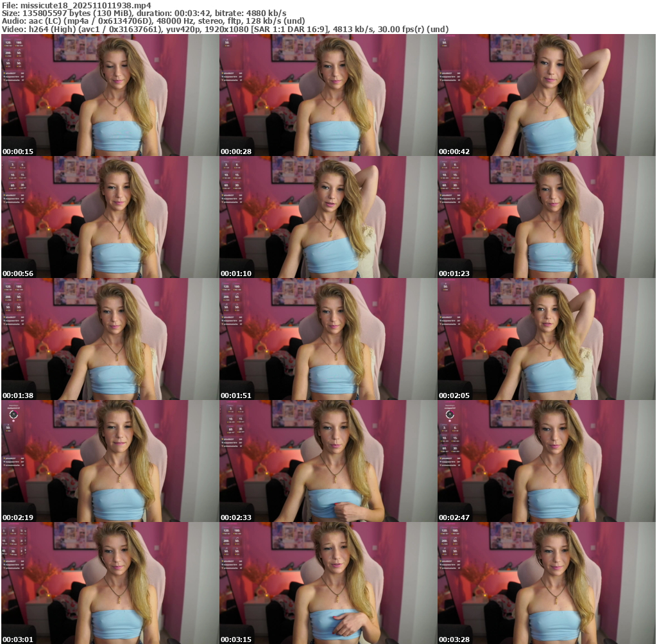The image size is (657, 644).
Task: Select the thumbnail stamped 00:02:19
Action: point(110,461)
